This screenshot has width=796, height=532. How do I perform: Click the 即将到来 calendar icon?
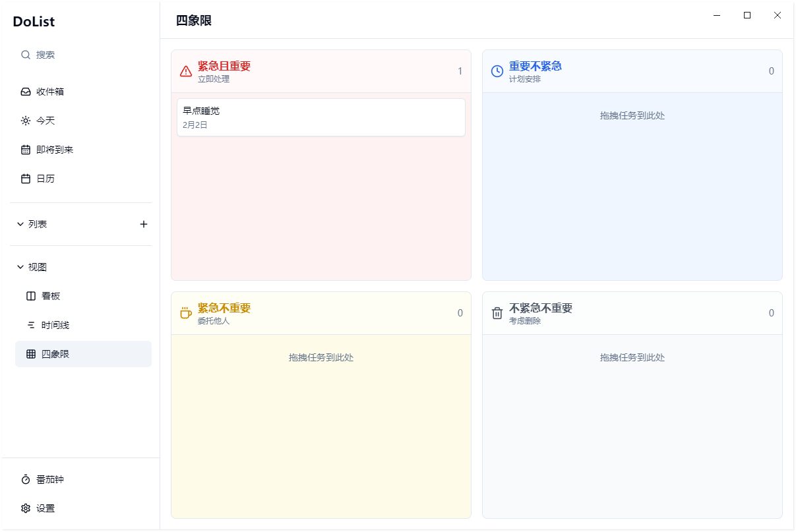25,150
